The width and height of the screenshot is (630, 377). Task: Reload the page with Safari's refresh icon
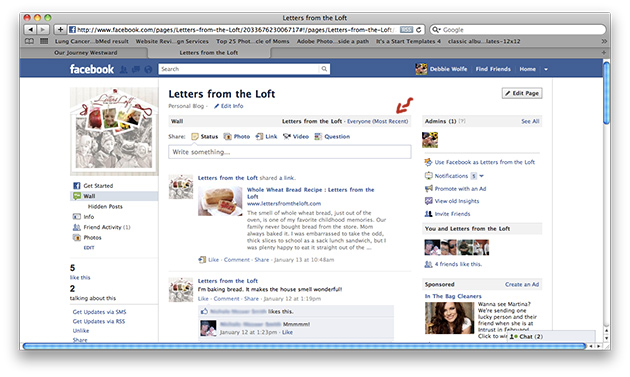click(418, 30)
